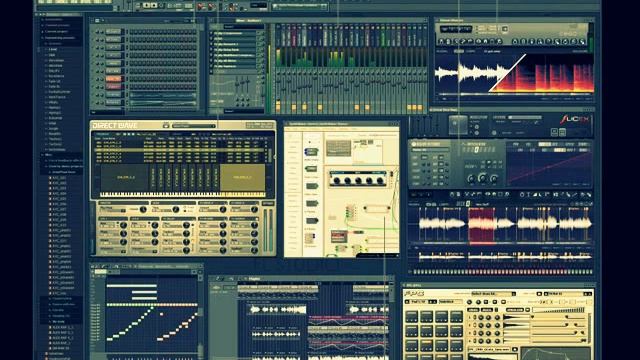
Task: Select the first audio clip waveform in Playlist
Action: [278, 310]
